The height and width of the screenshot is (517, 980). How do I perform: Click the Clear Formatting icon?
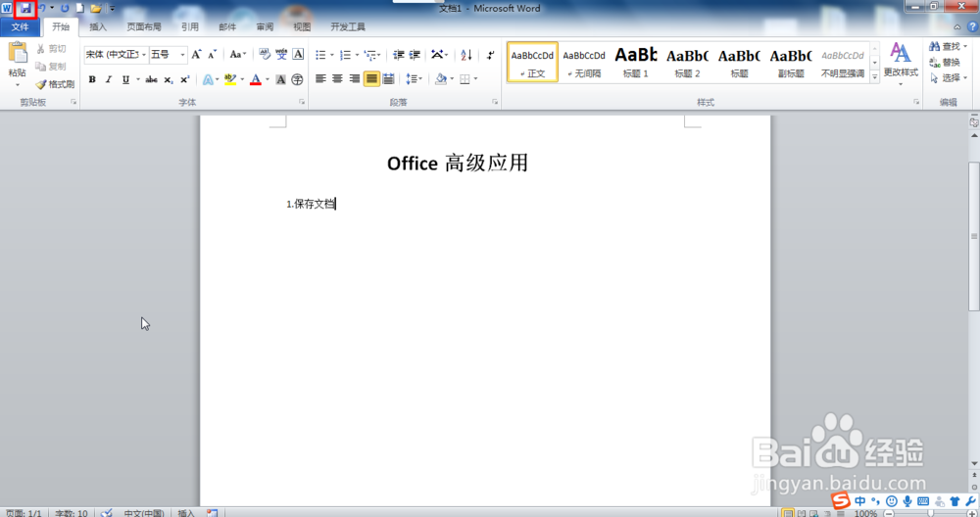pyautogui.click(x=265, y=55)
